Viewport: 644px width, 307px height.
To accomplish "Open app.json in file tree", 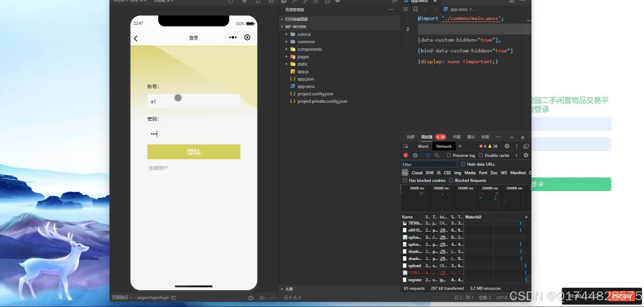I will [305, 79].
